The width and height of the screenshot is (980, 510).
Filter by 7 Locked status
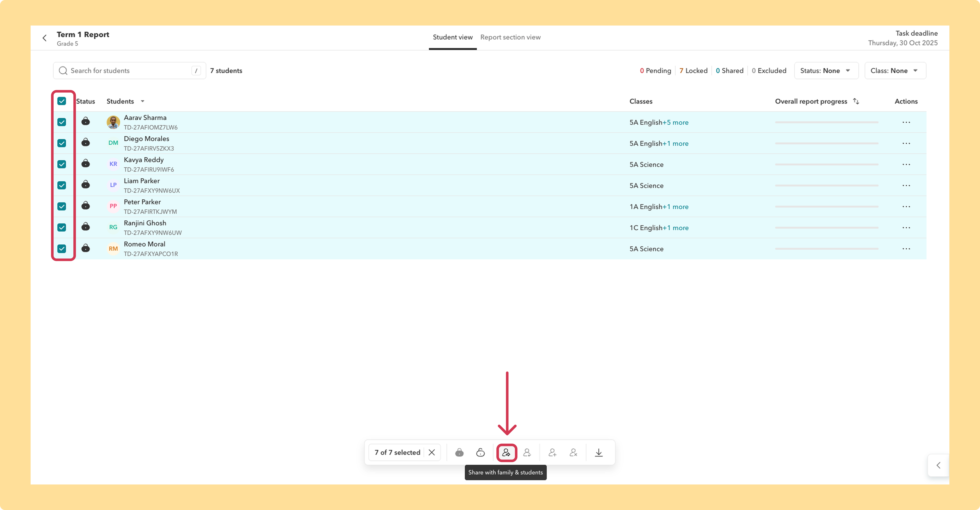(694, 71)
